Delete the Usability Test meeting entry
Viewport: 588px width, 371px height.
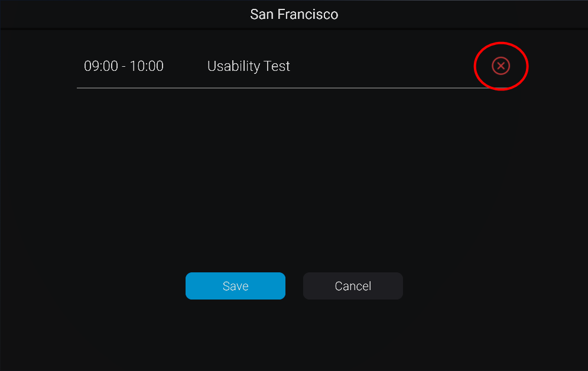(x=501, y=66)
